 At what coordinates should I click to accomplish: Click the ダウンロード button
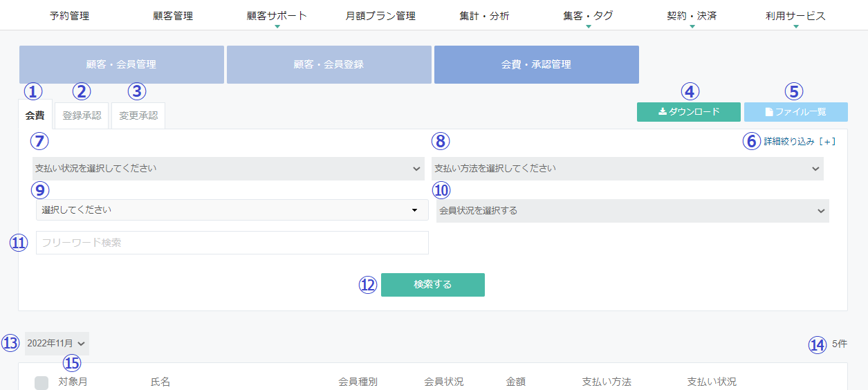(689, 112)
